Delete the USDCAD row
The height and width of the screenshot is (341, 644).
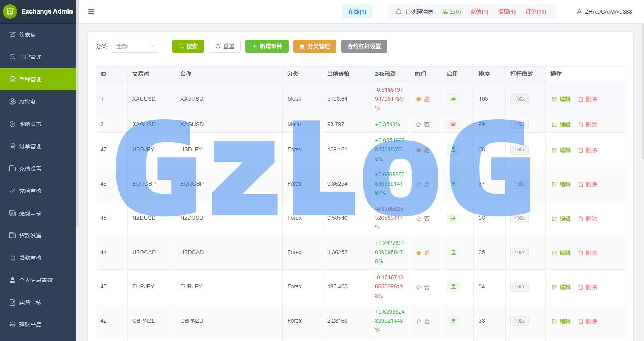click(587, 253)
